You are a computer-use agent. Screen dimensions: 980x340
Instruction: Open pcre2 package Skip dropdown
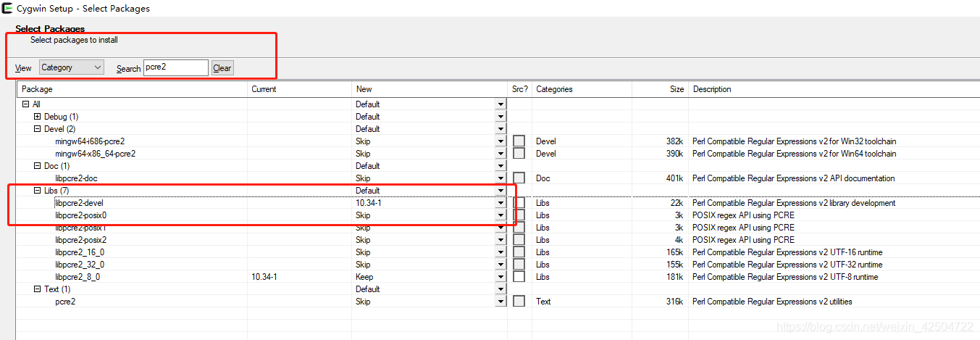click(501, 302)
